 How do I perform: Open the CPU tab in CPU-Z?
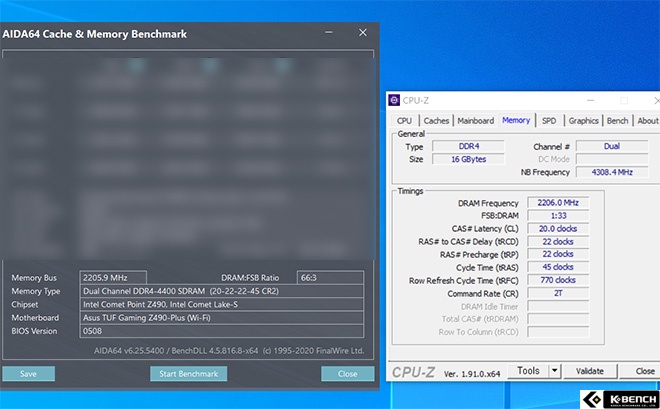pyautogui.click(x=404, y=121)
